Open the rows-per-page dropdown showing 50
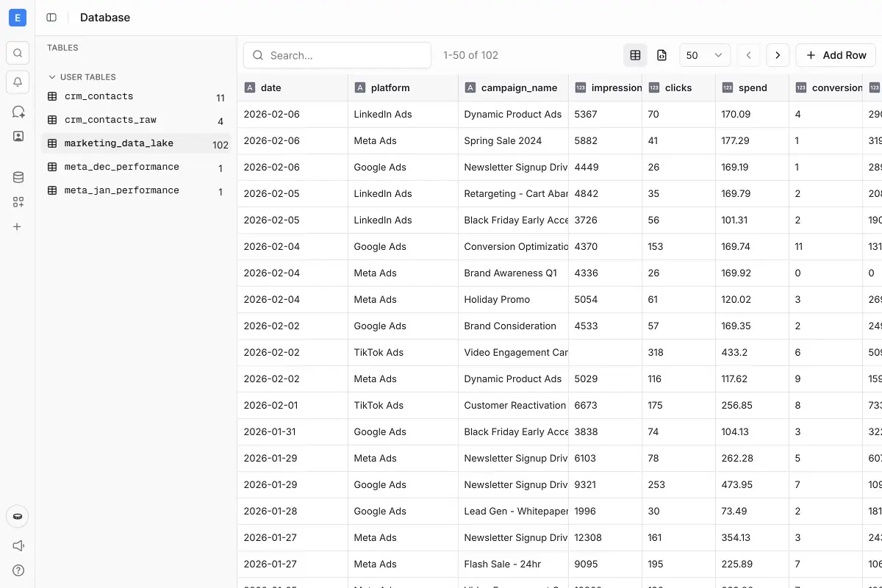The image size is (882, 588). [704, 55]
